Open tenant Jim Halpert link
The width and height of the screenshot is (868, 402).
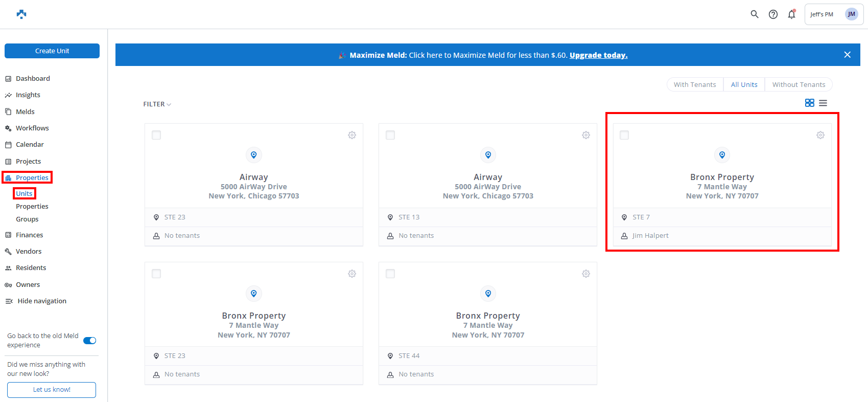coord(650,236)
